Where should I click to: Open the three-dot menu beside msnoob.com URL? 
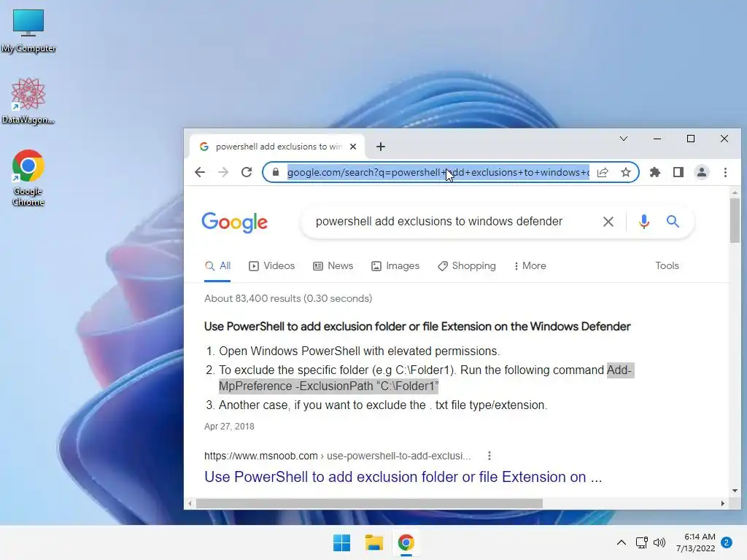[489, 456]
